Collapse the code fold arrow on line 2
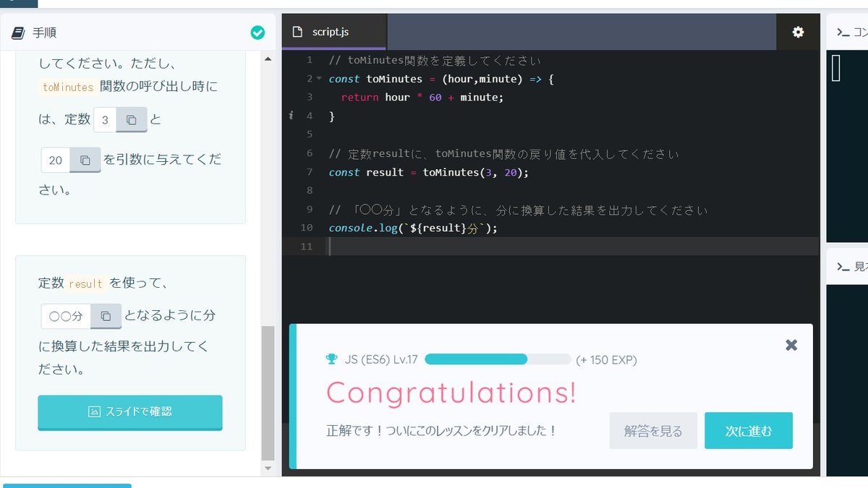This screenshot has width=868, height=488. tap(318, 78)
